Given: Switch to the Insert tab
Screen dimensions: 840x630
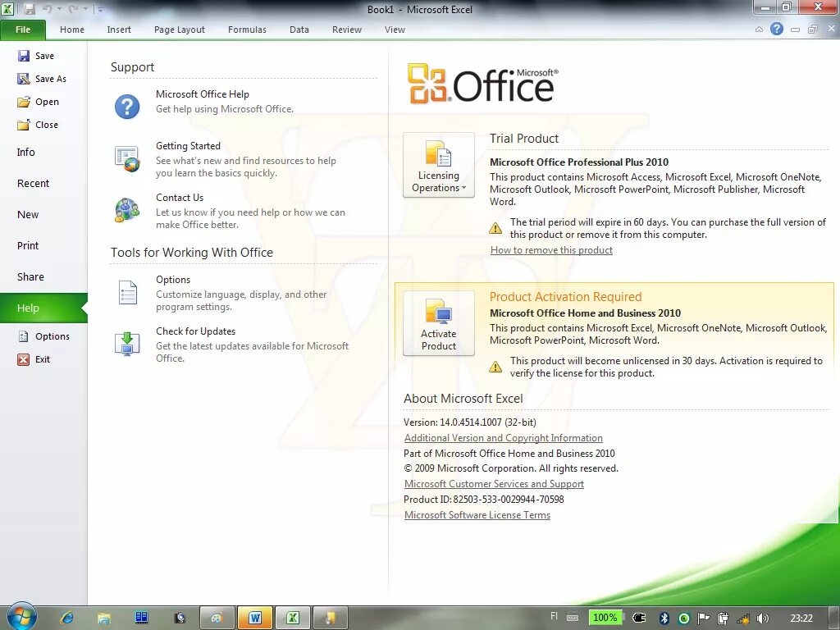Looking at the screenshot, I should click(x=119, y=30).
